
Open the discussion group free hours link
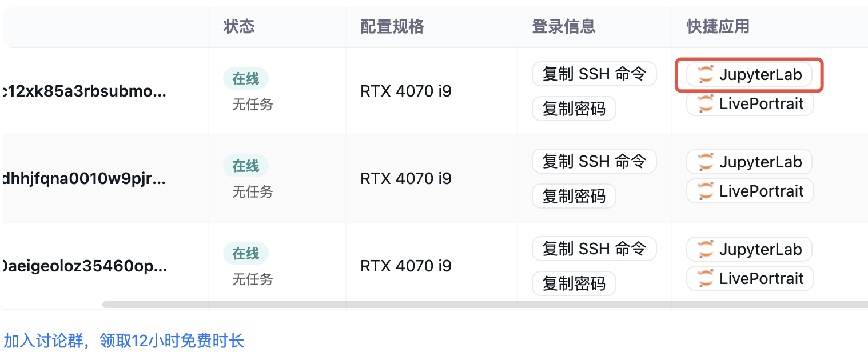click(124, 341)
